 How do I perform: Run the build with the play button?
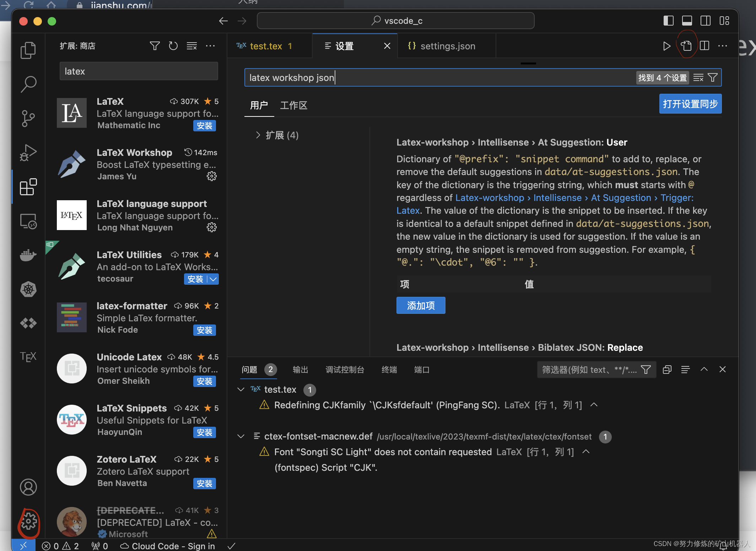click(x=666, y=46)
